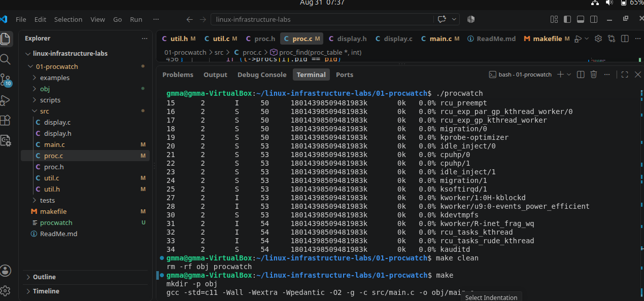
Task: Collapse the linux-infrastructure-labs root folder
Action: point(28,54)
